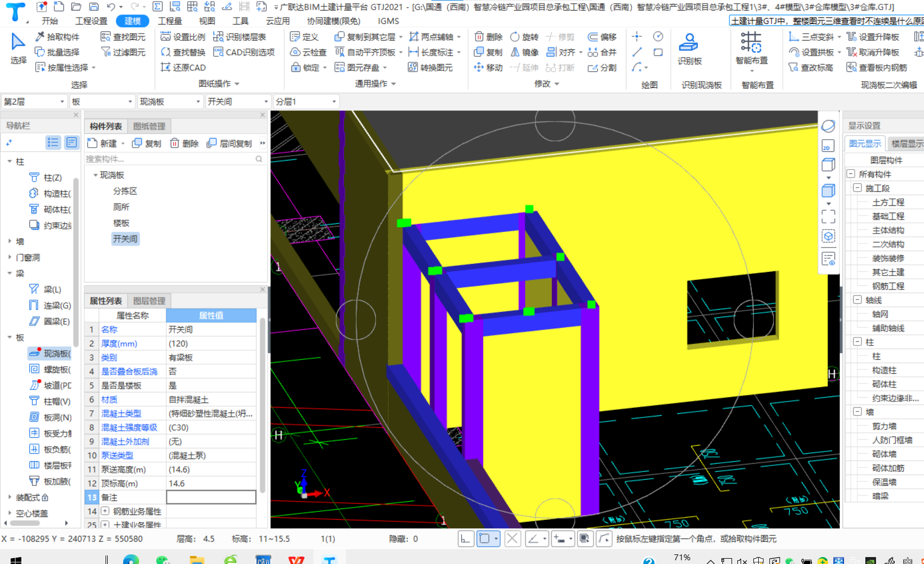The width and height of the screenshot is (924, 564).
Task: Collapse the 墙 group in display settings
Action: (857, 412)
